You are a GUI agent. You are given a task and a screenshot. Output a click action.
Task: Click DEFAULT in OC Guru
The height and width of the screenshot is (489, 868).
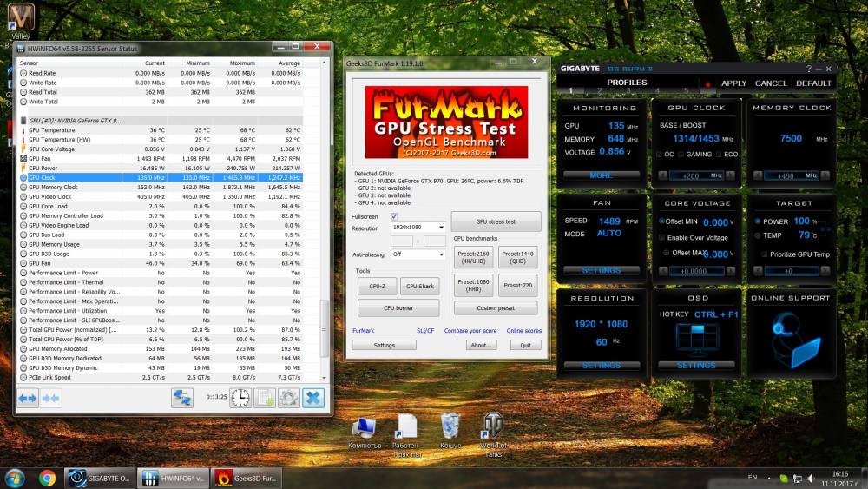point(813,83)
